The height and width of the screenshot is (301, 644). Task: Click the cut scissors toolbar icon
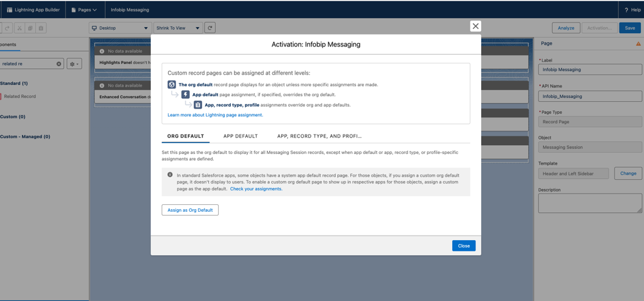click(x=19, y=28)
